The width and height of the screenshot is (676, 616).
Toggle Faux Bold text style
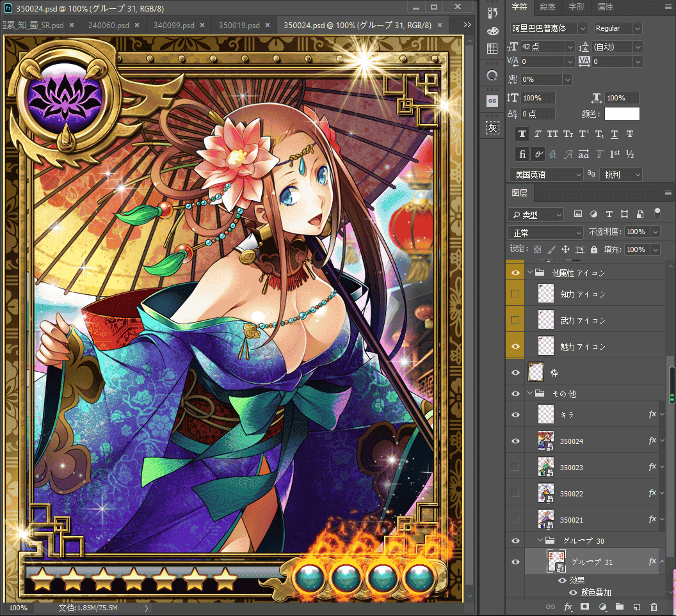(x=522, y=134)
